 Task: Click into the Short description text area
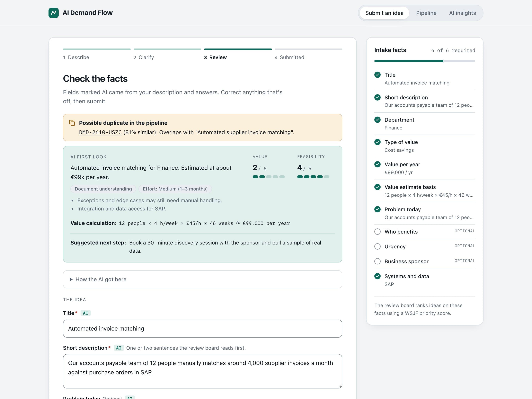tap(202, 371)
